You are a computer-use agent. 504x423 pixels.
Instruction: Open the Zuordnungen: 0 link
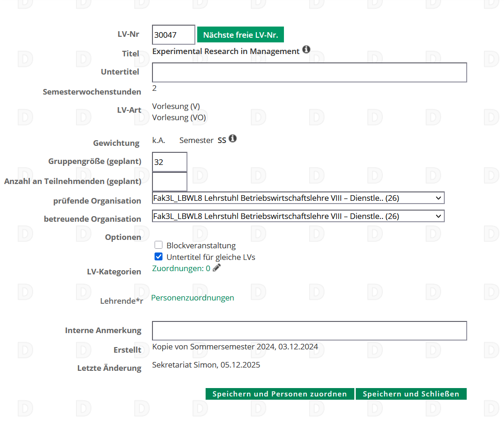point(181,268)
